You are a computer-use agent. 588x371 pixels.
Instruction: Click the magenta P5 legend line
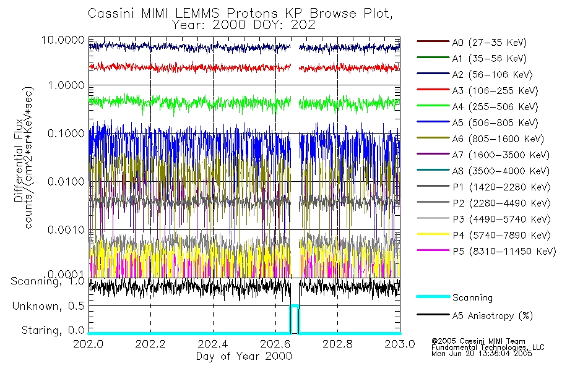click(433, 250)
